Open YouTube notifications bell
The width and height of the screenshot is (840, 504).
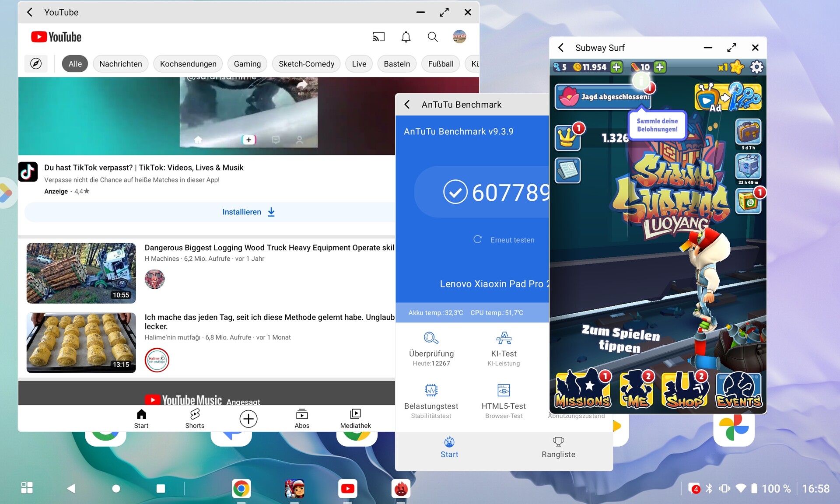(x=406, y=37)
